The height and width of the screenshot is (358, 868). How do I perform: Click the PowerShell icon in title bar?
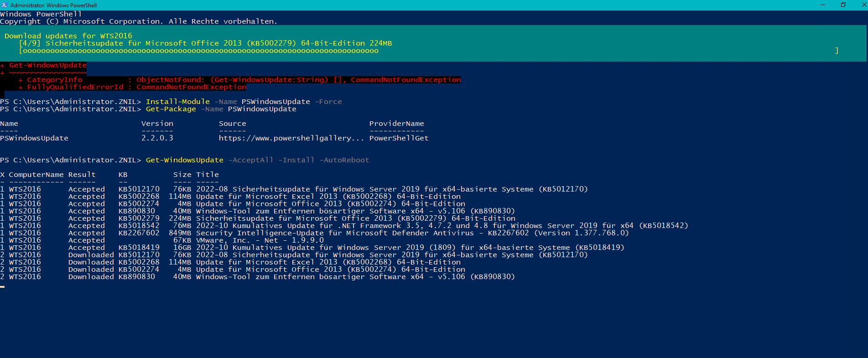5,5
